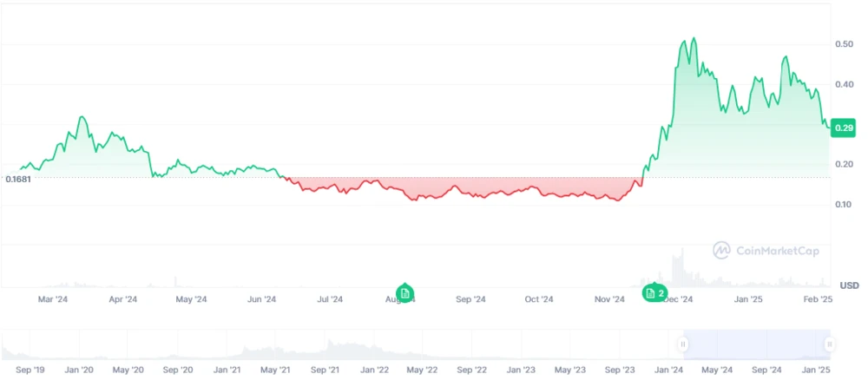
Task: Click Sep '19 on the overview timeline
Action: click(x=30, y=370)
